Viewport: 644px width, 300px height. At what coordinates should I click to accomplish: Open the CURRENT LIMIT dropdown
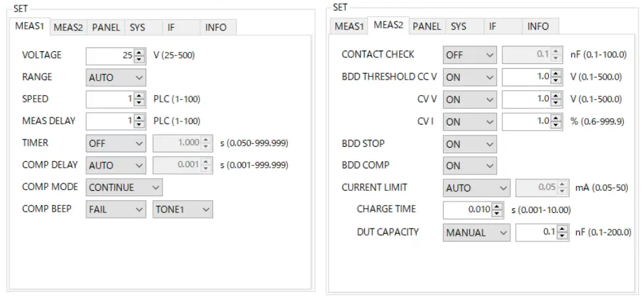477,188
